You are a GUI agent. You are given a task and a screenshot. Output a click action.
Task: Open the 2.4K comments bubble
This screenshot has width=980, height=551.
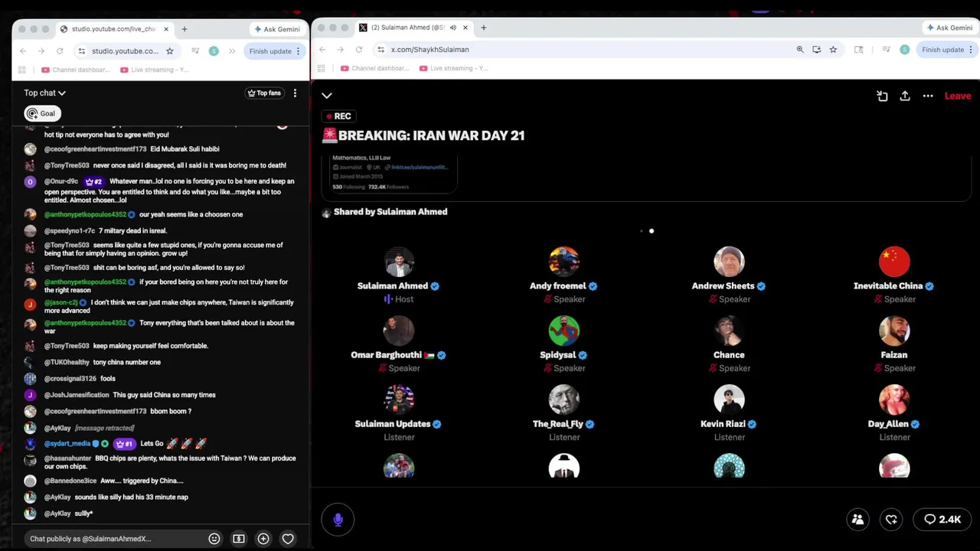coord(942,520)
